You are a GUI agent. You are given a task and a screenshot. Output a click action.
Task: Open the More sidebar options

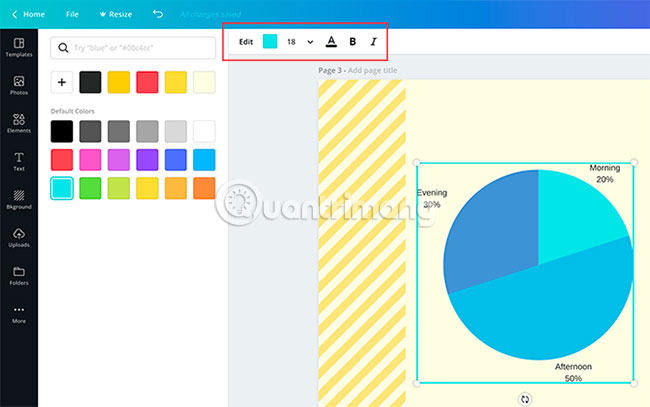tap(19, 314)
